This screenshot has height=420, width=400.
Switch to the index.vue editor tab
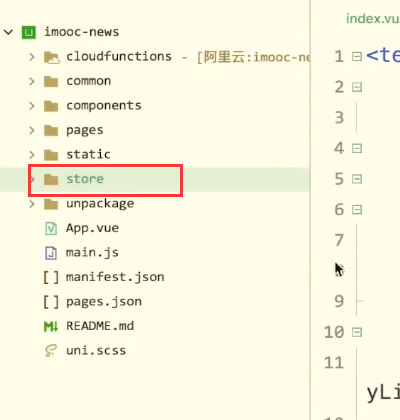[x=373, y=19]
